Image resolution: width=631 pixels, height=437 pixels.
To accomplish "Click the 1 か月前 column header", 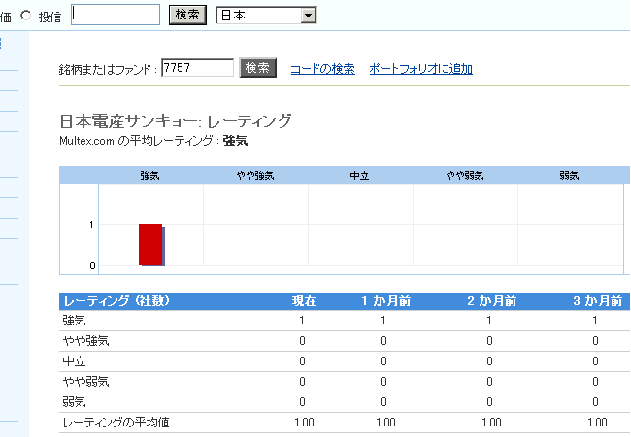I will tap(386, 301).
